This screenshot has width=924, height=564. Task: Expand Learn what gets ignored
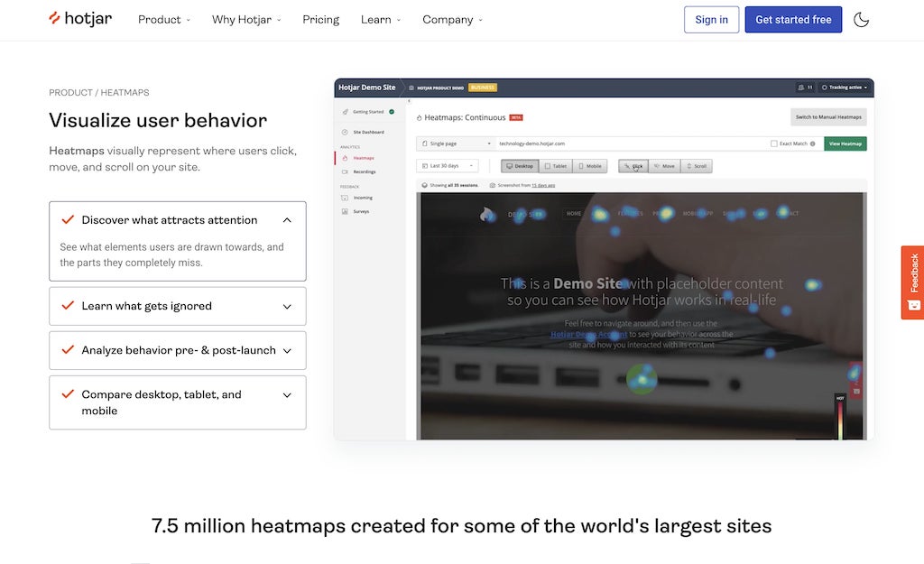tap(178, 306)
